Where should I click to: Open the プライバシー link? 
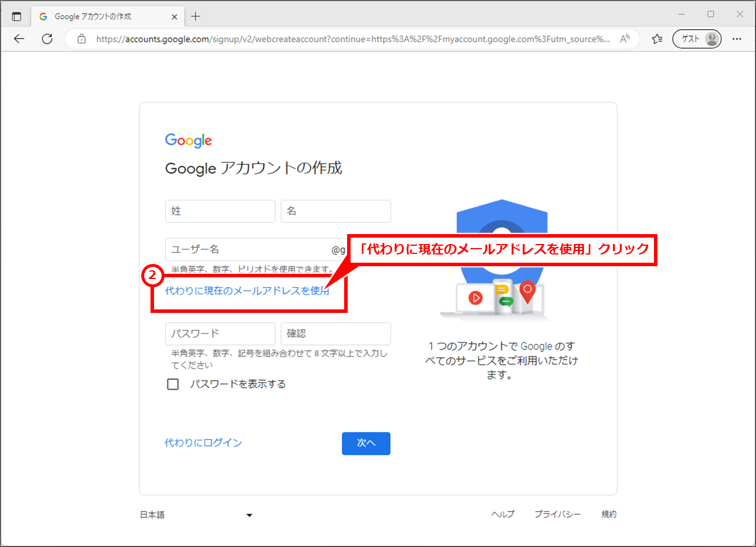(x=558, y=514)
